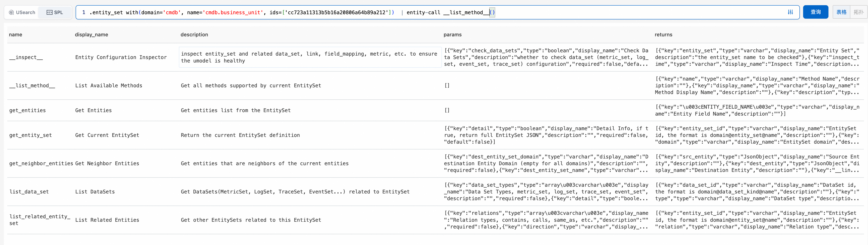Click the SPL code icon
This screenshot has height=245, width=868.
click(49, 12)
